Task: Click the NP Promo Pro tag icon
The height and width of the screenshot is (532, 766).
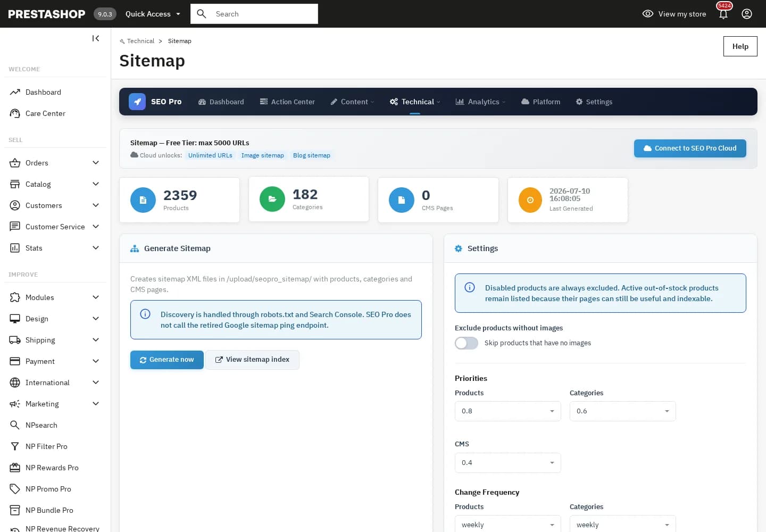Action: 15,489
